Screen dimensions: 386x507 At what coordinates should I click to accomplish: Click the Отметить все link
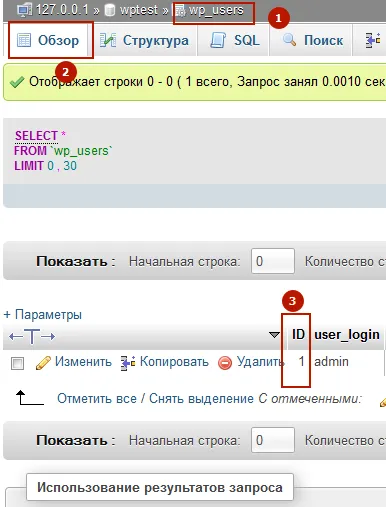(97, 399)
